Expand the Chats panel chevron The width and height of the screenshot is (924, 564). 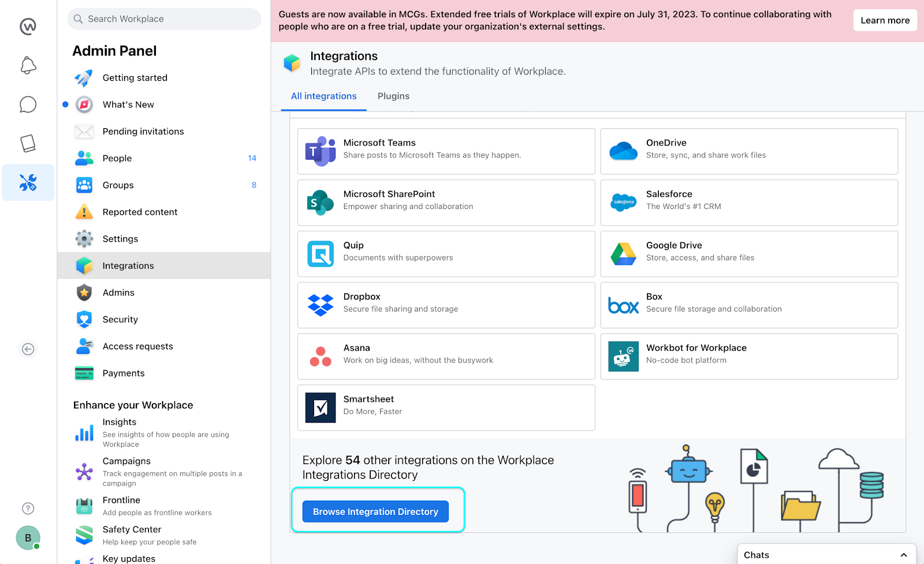[x=903, y=555]
